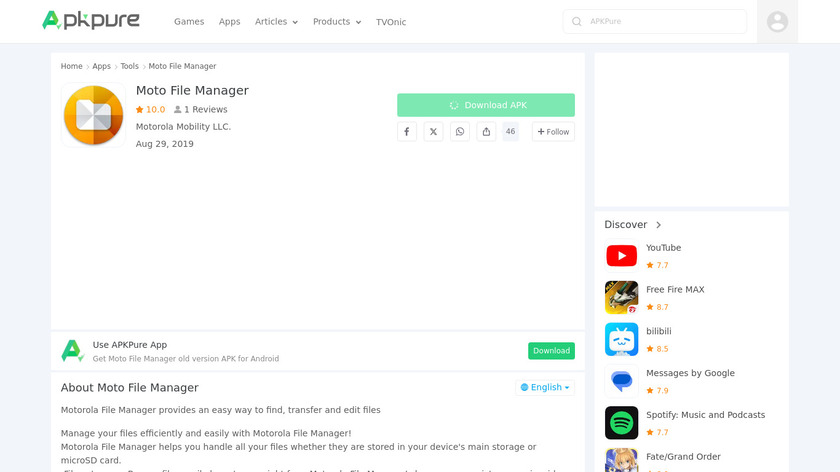This screenshot has width=840, height=472.
Task: Open the Messages by Google title link
Action: (x=690, y=373)
